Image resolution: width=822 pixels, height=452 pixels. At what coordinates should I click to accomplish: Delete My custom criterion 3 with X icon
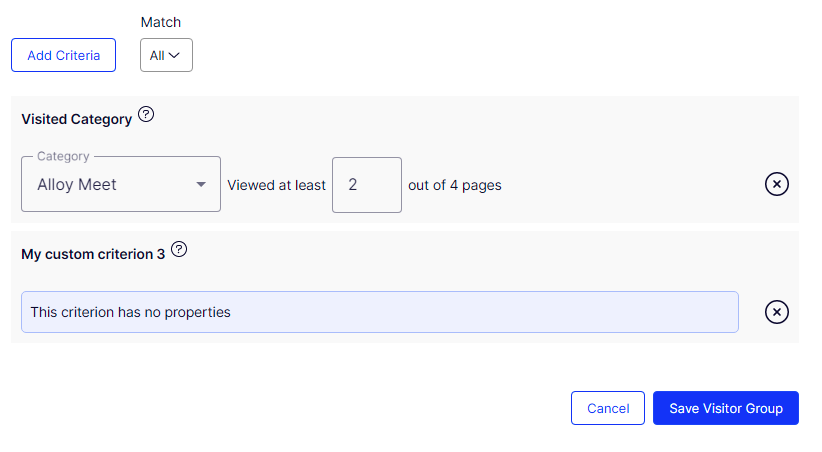click(x=776, y=312)
